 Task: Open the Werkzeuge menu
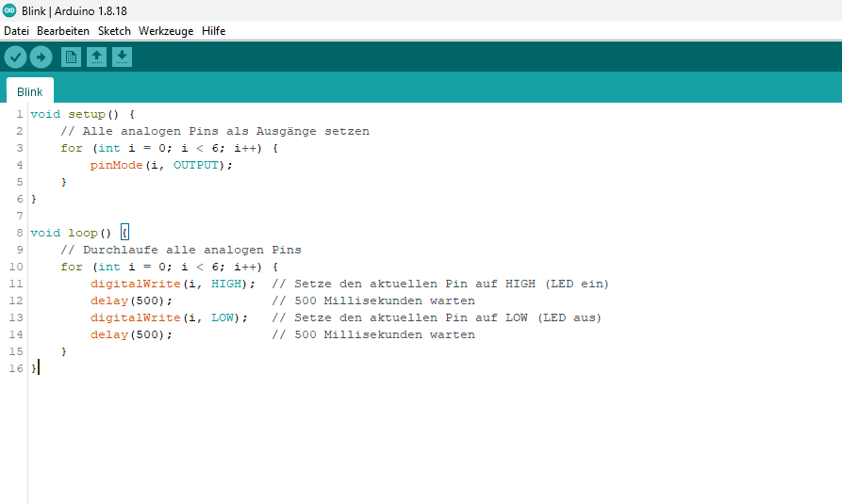pos(166,31)
